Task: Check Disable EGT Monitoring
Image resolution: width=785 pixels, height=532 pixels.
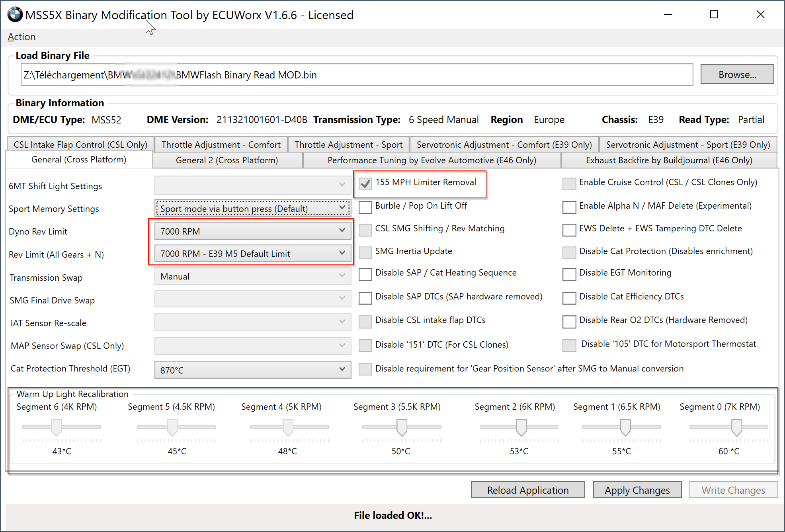Action: 569,274
